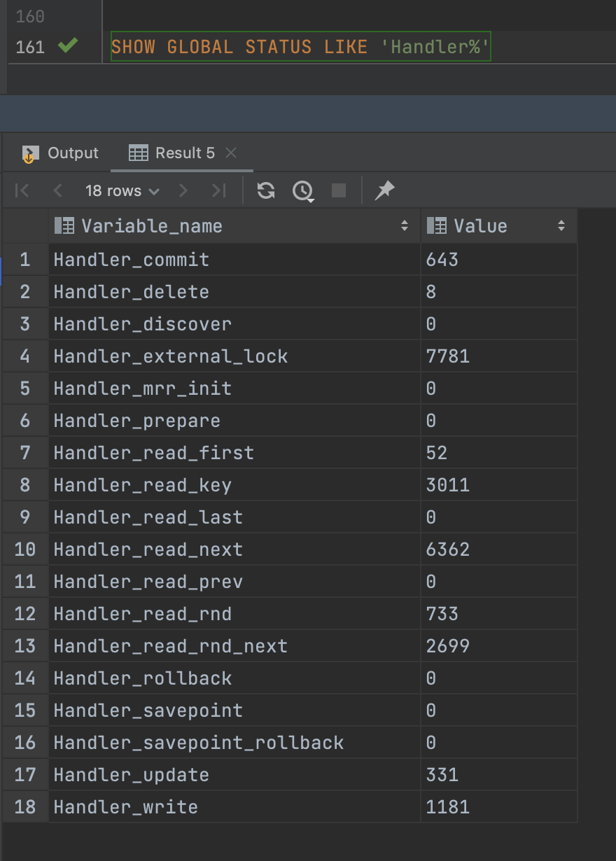Open the Output tab
The height and width of the screenshot is (861, 616).
click(60, 153)
